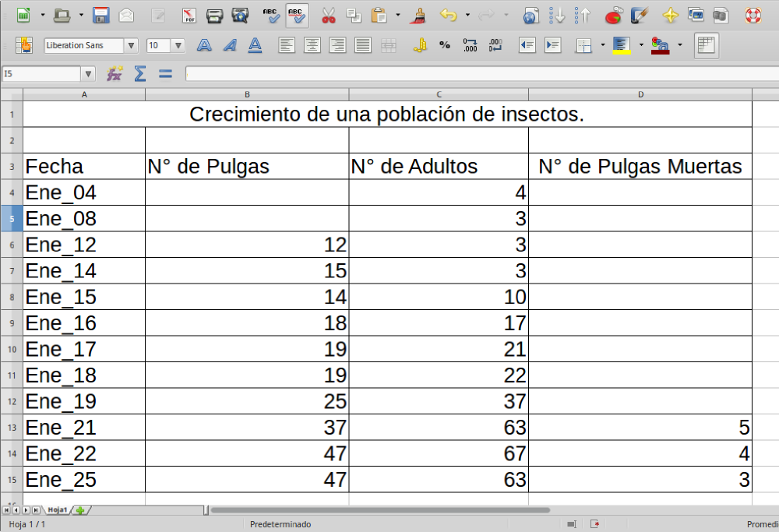Open the paste options dropdown arrow

[x=398, y=16]
